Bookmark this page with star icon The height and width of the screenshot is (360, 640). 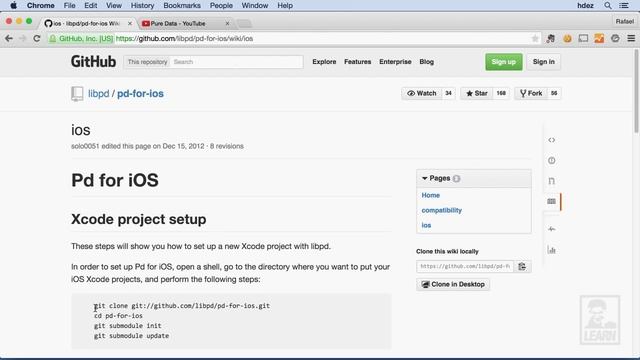[x=535, y=38]
